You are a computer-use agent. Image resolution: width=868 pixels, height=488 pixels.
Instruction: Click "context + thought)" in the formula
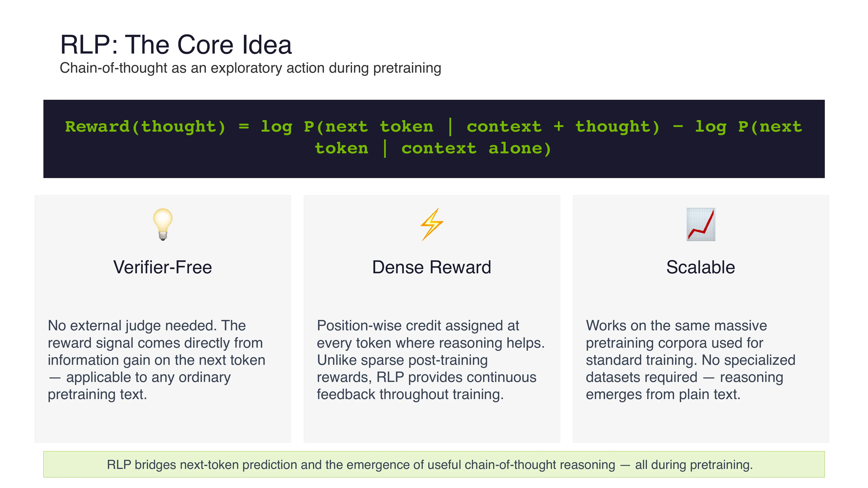[563, 127]
